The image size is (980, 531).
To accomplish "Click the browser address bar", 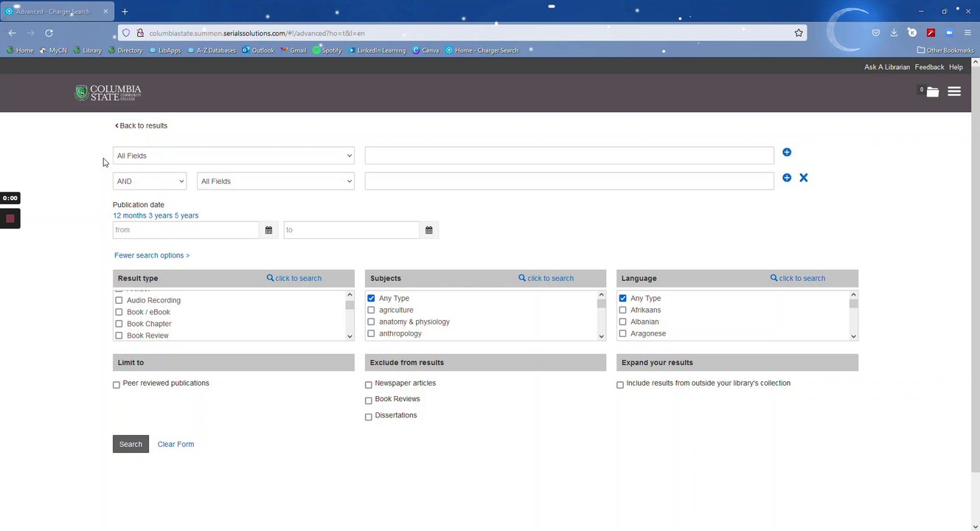I will pyautogui.click(x=462, y=33).
